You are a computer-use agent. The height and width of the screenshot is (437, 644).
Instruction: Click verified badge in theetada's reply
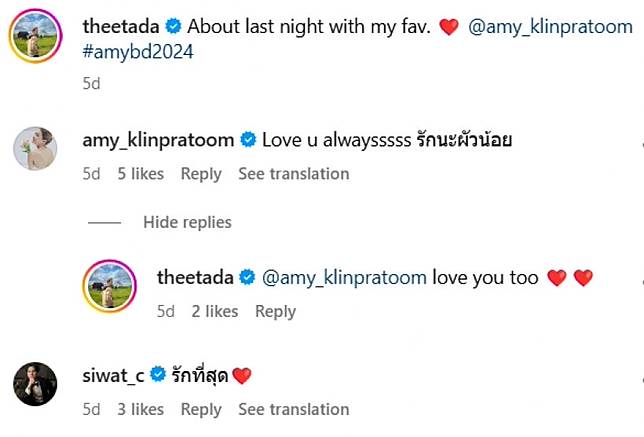click(x=249, y=277)
